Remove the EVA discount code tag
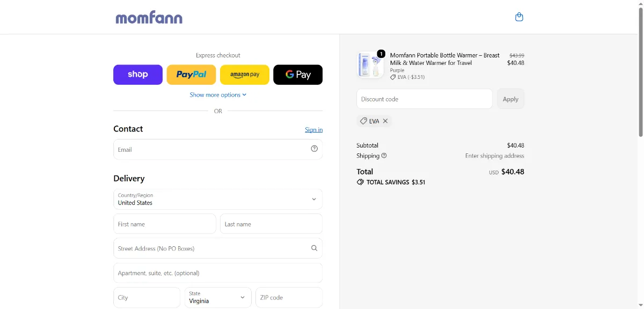The width and height of the screenshot is (644, 309). (x=385, y=121)
